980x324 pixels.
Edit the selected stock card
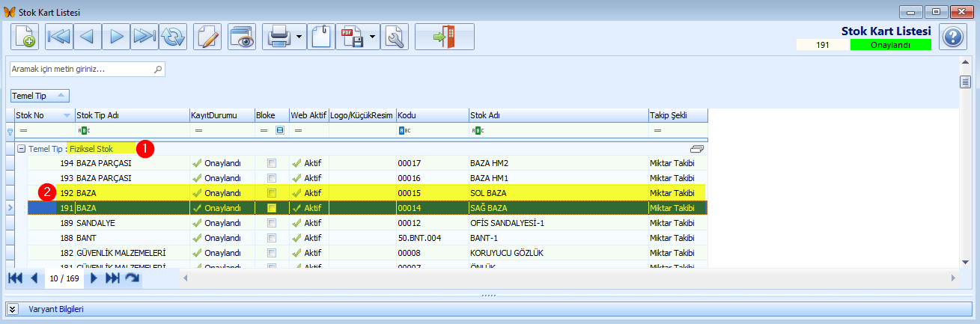coord(207,36)
